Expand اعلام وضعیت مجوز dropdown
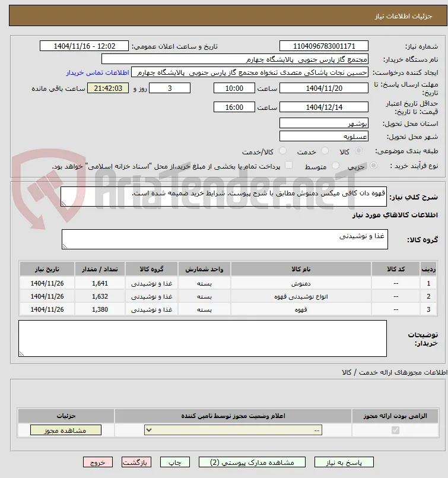448x478 pixels. point(233,430)
